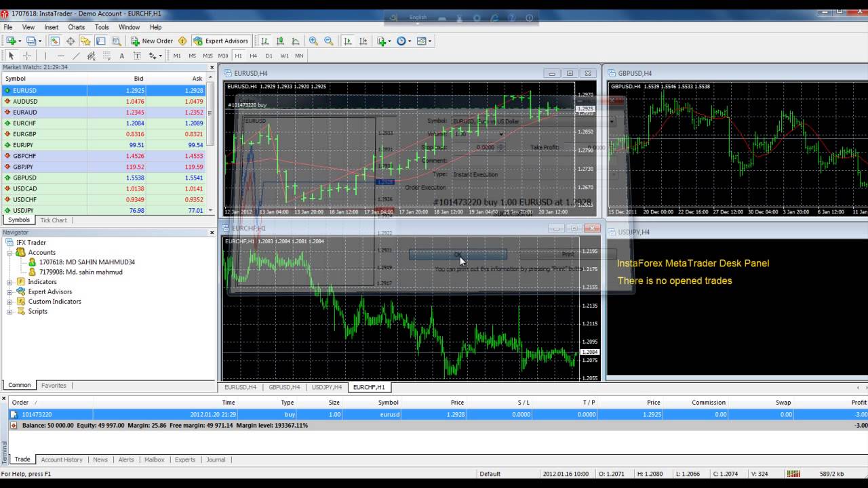Screen dimensions: 868x488
Task: Select the EURCHF row in Market Watch
Action: pos(103,123)
